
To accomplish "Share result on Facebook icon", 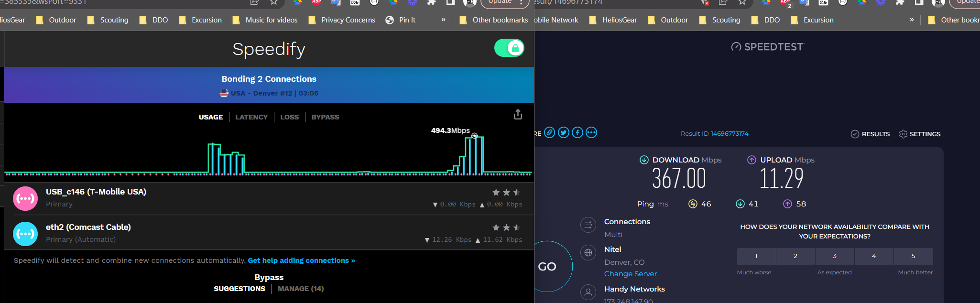I will pos(577,132).
